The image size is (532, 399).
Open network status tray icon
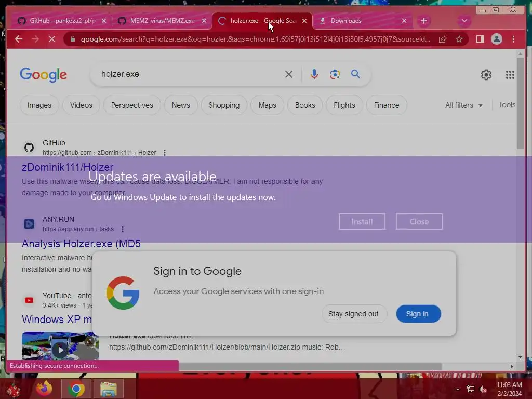[x=471, y=389]
